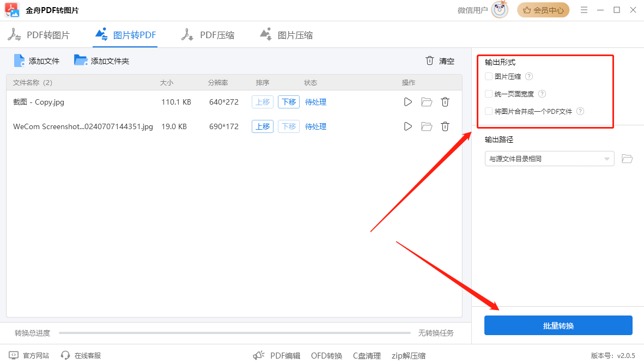Check 将图片合并成一个PDF文件 option
The width and height of the screenshot is (644, 364).
coord(488,111)
